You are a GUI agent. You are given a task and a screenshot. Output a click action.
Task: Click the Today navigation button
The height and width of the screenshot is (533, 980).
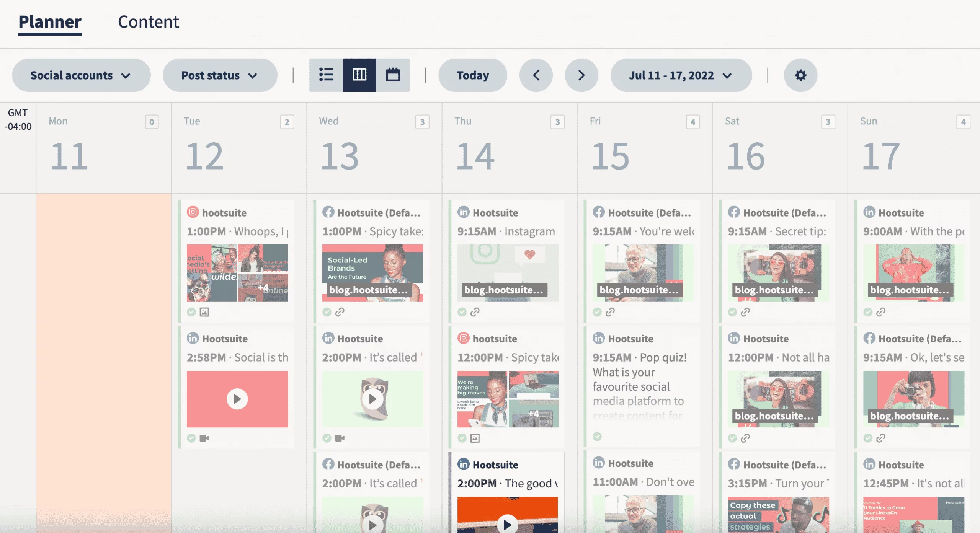coord(473,74)
